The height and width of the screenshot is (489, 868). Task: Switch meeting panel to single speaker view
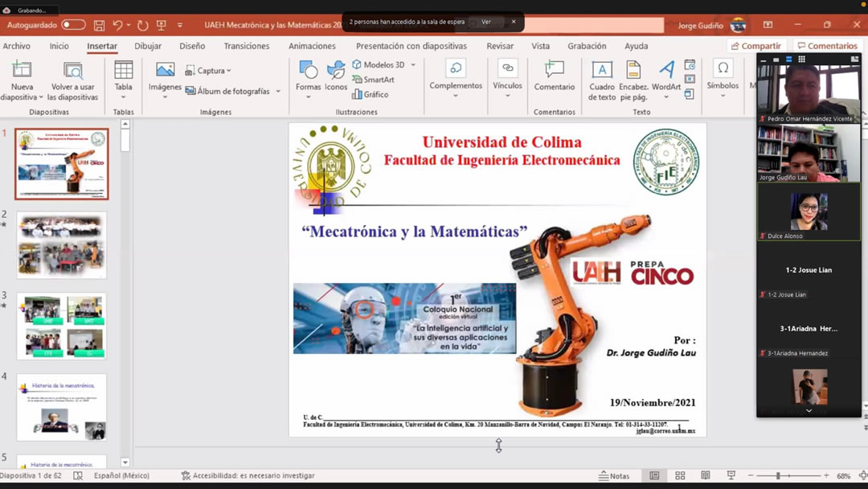tap(776, 60)
